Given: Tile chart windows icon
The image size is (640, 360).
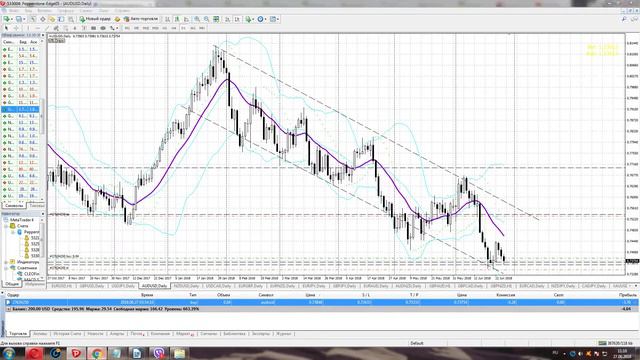Looking at the screenshot, I should point(216,19).
